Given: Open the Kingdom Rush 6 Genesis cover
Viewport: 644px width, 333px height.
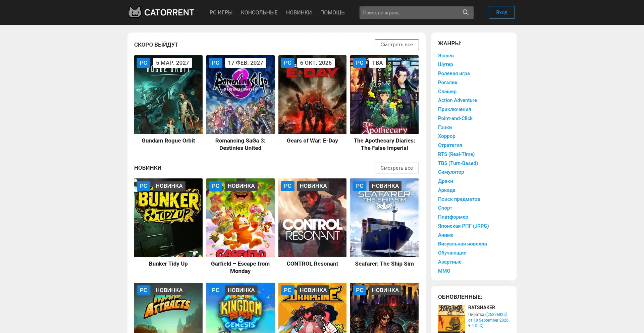Looking at the screenshot, I should click(x=240, y=308).
